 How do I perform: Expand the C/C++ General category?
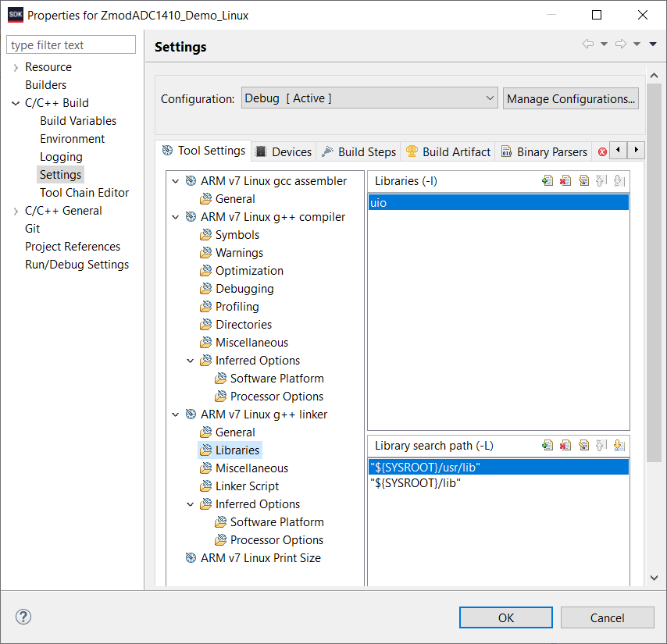16,212
